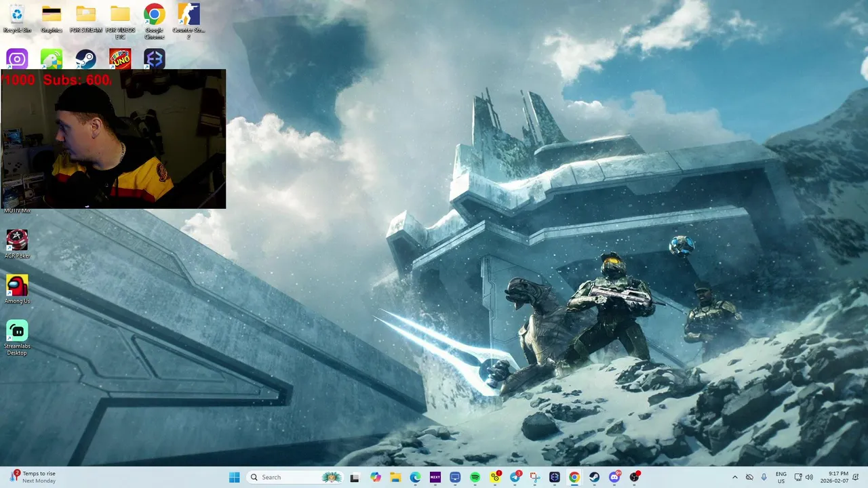Open the ENG US language switcher
The width and height of the screenshot is (868, 488).
click(781, 477)
